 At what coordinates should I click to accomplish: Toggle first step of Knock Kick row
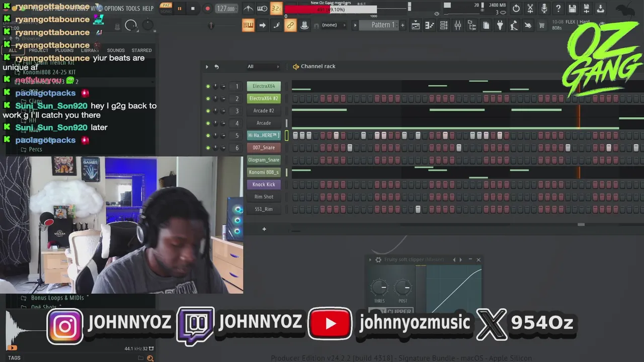point(295,185)
